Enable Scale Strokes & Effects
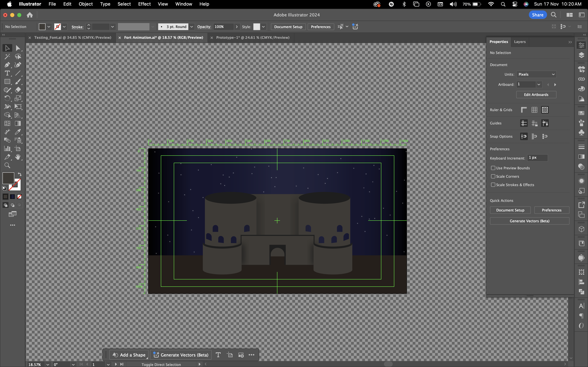This screenshot has height=367, width=588. coord(493,185)
